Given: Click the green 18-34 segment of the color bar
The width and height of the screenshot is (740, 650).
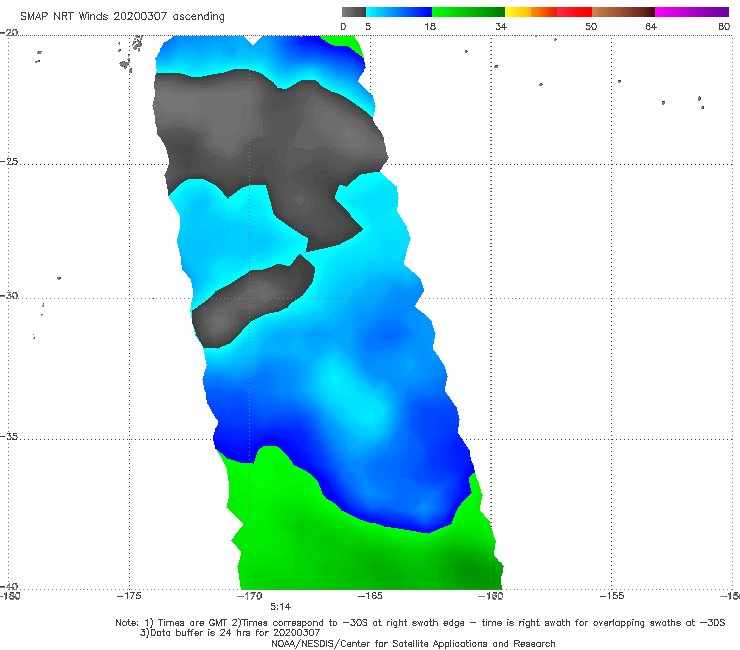Looking at the screenshot, I should click(x=468, y=12).
